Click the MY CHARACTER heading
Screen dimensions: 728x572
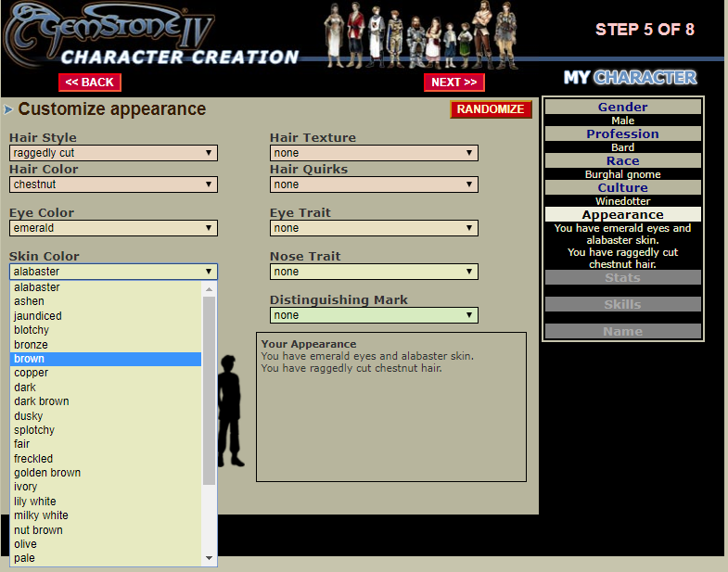coord(630,78)
